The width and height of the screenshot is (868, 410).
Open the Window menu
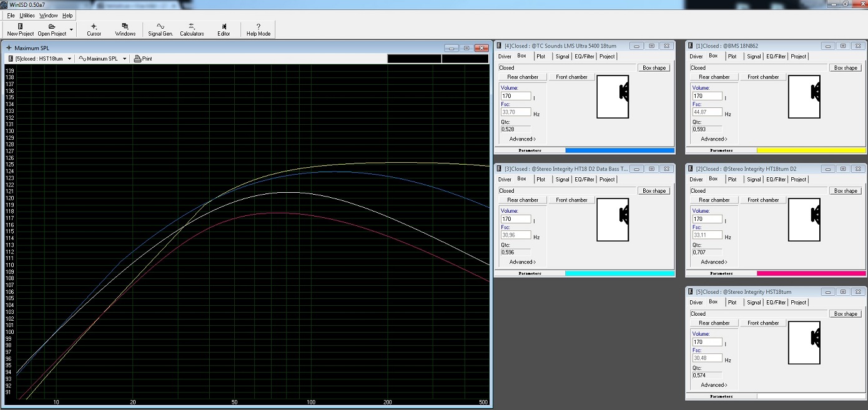[x=49, y=16]
